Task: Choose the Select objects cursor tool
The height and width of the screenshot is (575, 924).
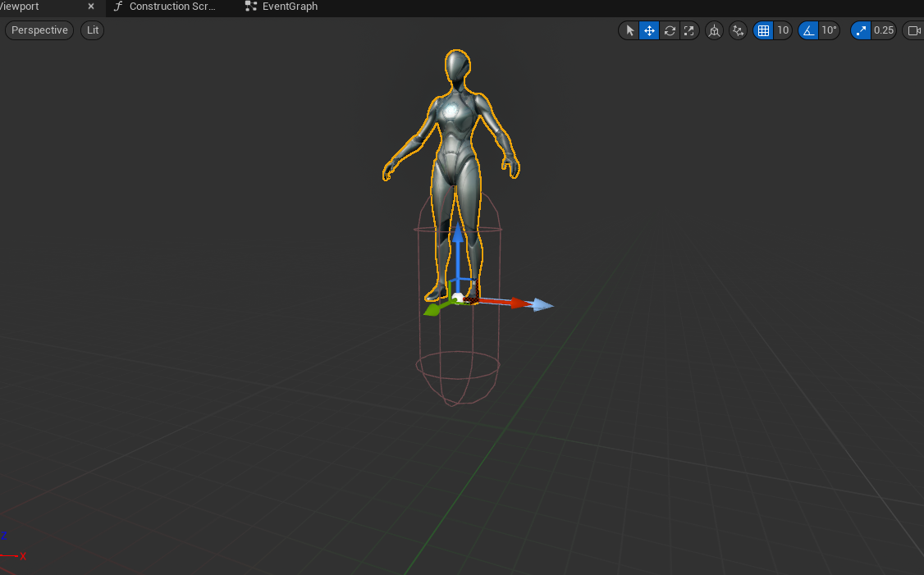Action: (x=630, y=30)
